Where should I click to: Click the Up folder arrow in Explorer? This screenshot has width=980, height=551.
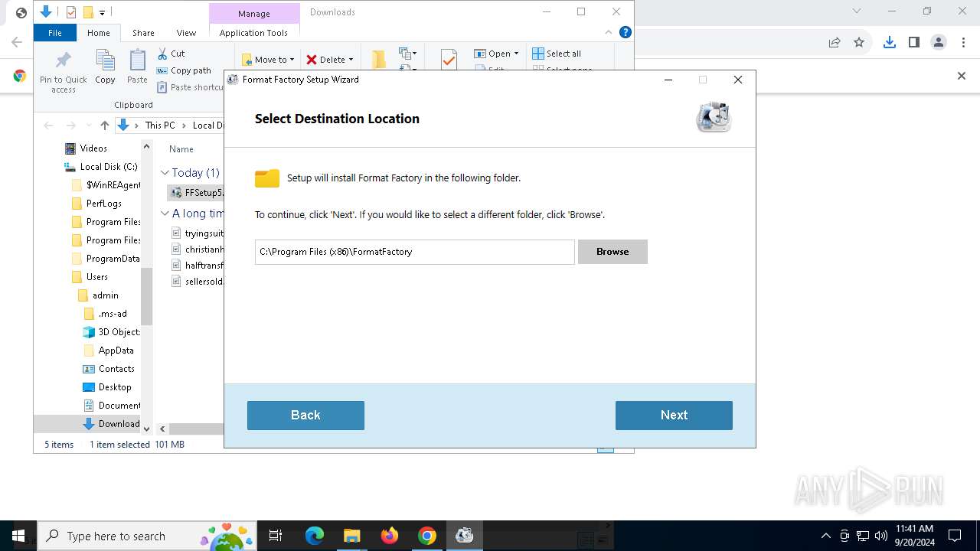click(x=105, y=126)
